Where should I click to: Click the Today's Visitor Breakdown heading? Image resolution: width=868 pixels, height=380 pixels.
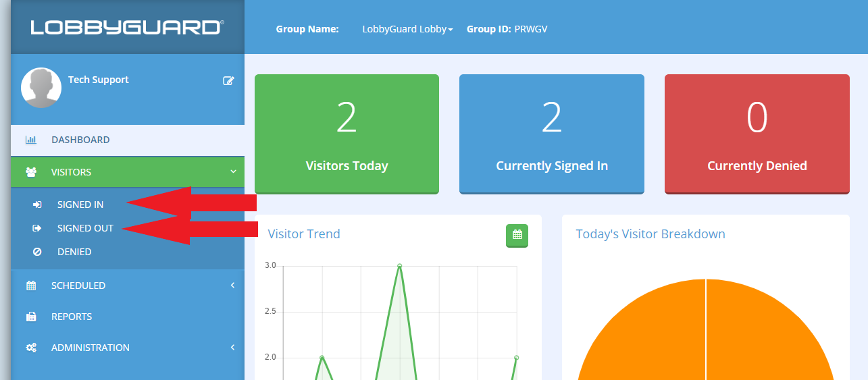(x=650, y=234)
